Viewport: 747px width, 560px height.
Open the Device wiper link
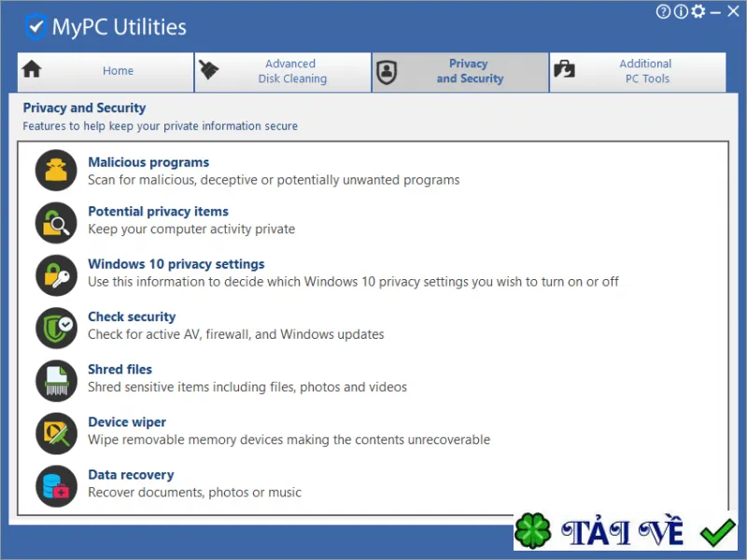(127, 422)
